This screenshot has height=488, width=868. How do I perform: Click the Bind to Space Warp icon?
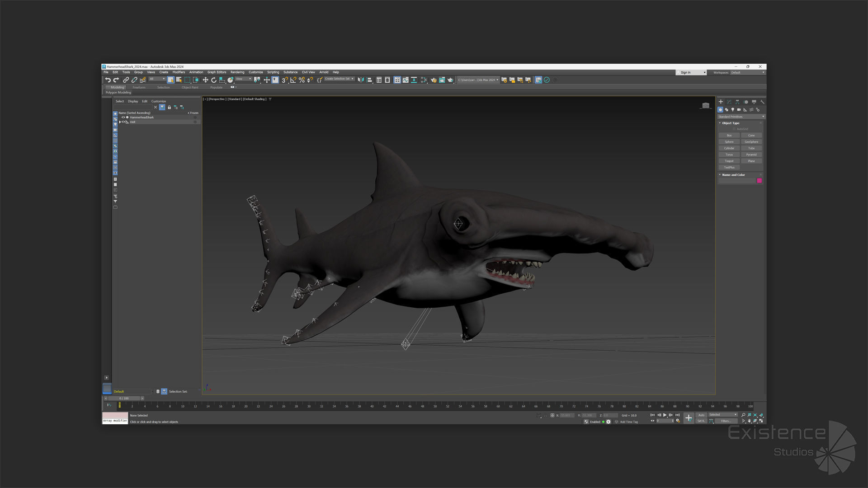tap(143, 80)
